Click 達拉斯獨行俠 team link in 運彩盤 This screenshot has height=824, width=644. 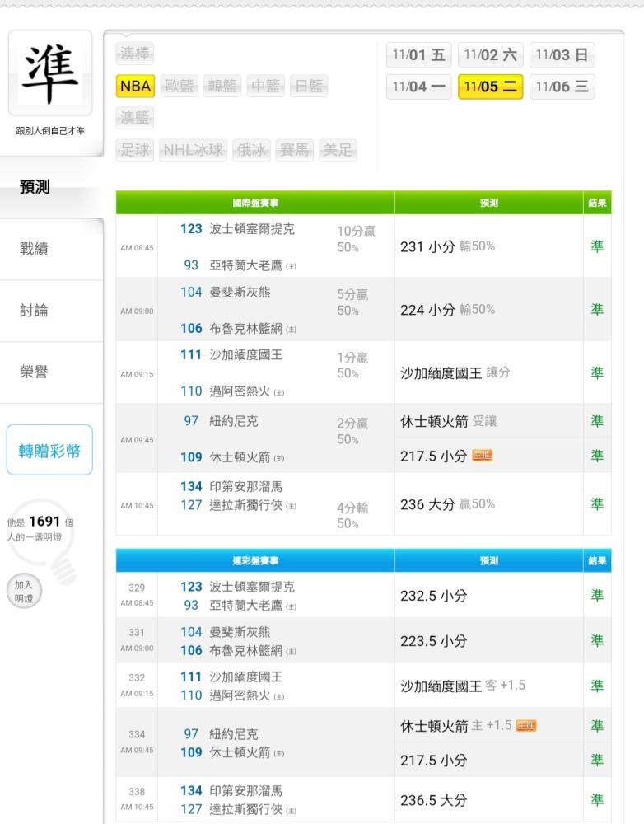click(247, 808)
